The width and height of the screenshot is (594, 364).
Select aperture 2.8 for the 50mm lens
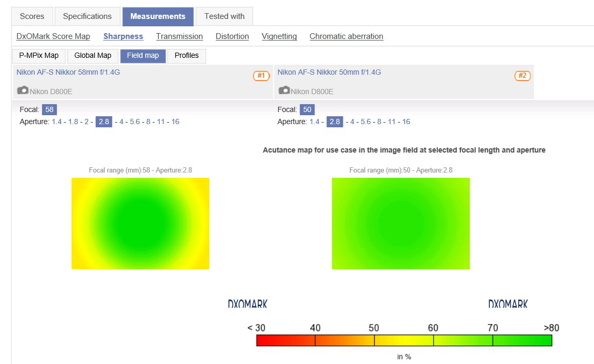(x=335, y=122)
